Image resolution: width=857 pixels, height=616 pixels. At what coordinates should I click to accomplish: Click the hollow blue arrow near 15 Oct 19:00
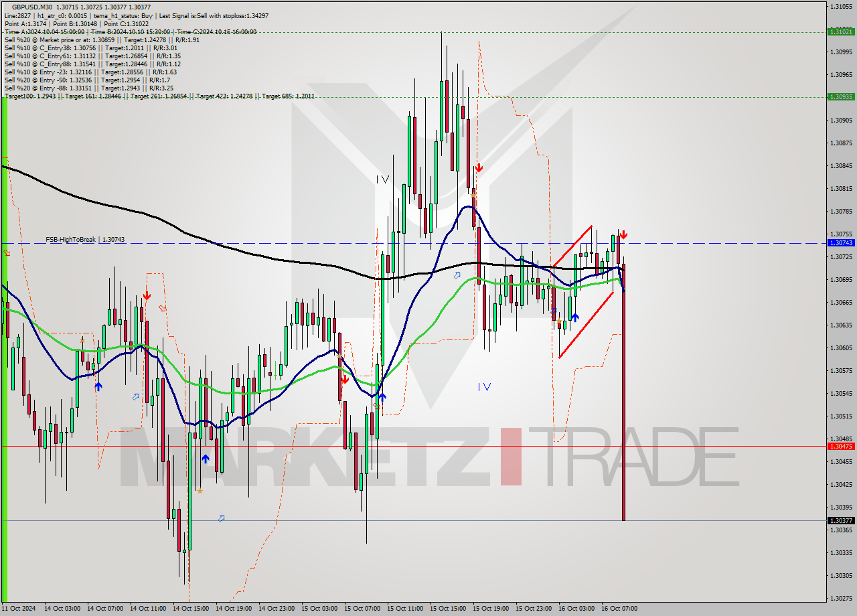pos(457,275)
